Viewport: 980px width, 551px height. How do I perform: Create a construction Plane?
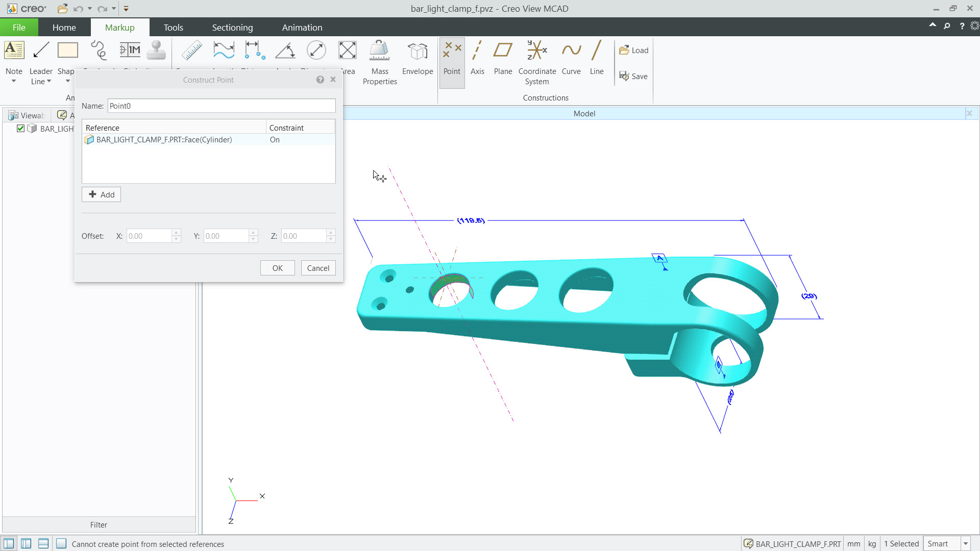(x=503, y=58)
